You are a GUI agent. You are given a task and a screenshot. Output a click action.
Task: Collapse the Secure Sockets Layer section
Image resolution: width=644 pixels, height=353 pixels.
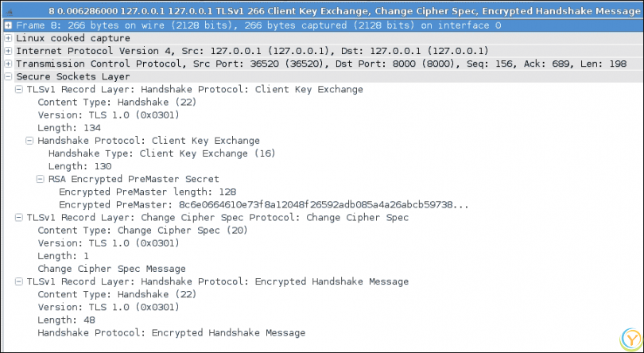pyautogui.click(x=8, y=76)
